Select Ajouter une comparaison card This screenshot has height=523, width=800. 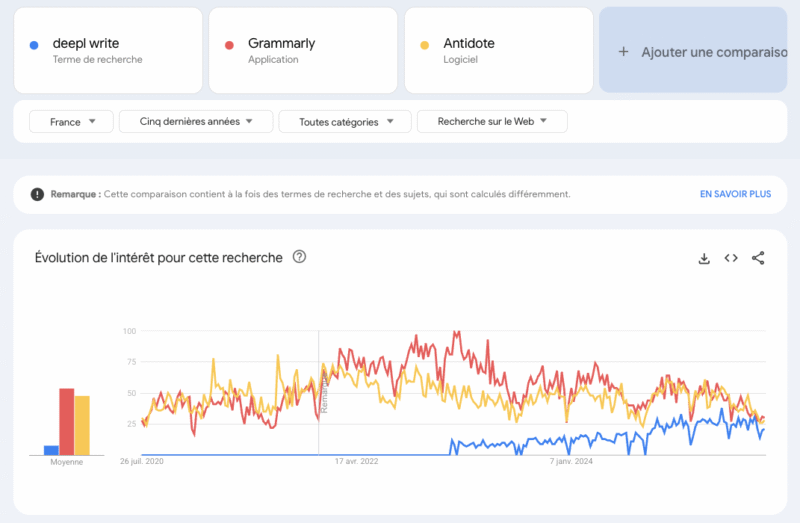[x=693, y=50]
